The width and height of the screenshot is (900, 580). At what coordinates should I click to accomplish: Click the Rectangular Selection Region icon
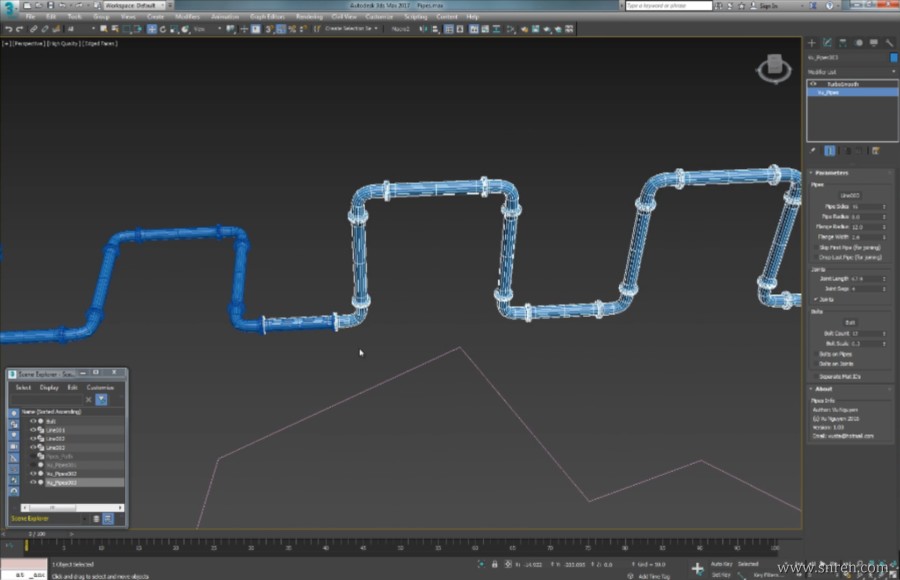[x=127, y=29]
